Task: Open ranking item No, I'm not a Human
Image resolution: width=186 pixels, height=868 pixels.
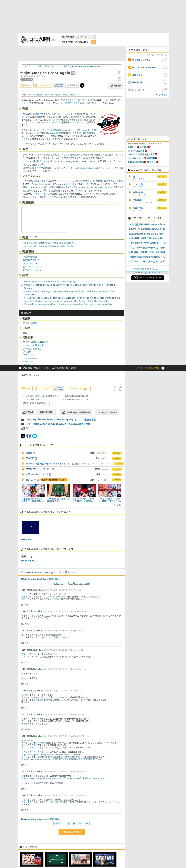Action: 144,67
